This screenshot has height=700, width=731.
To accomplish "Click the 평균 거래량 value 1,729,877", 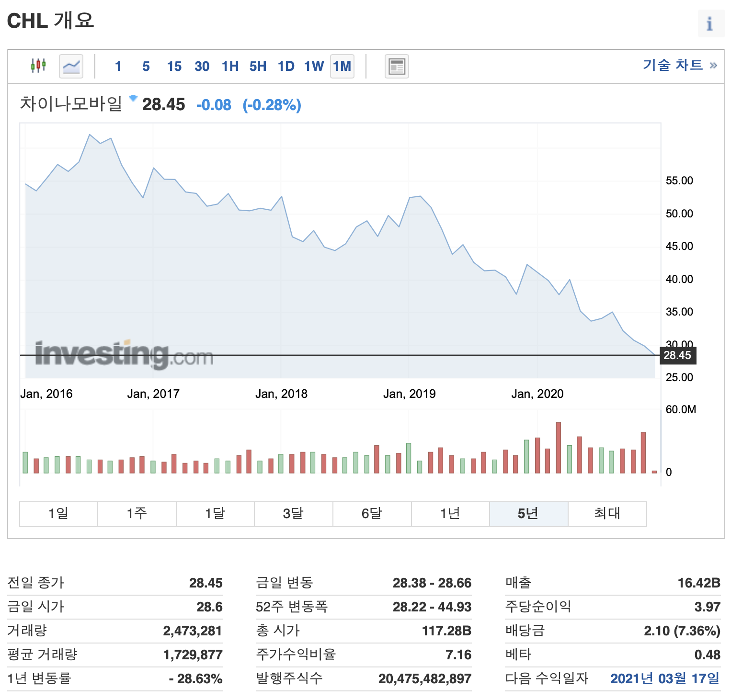I will pos(193,655).
